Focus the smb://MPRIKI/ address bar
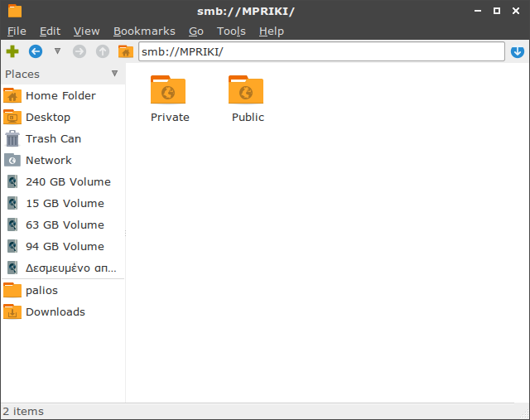 pyautogui.click(x=321, y=51)
